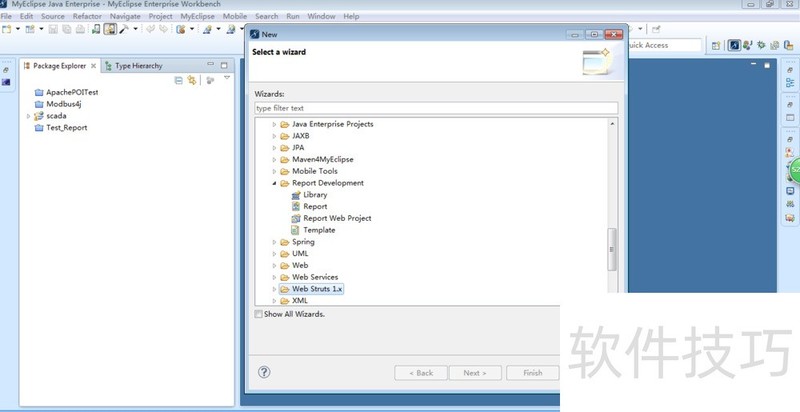Minimize the Package Explorer panel

(211, 65)
